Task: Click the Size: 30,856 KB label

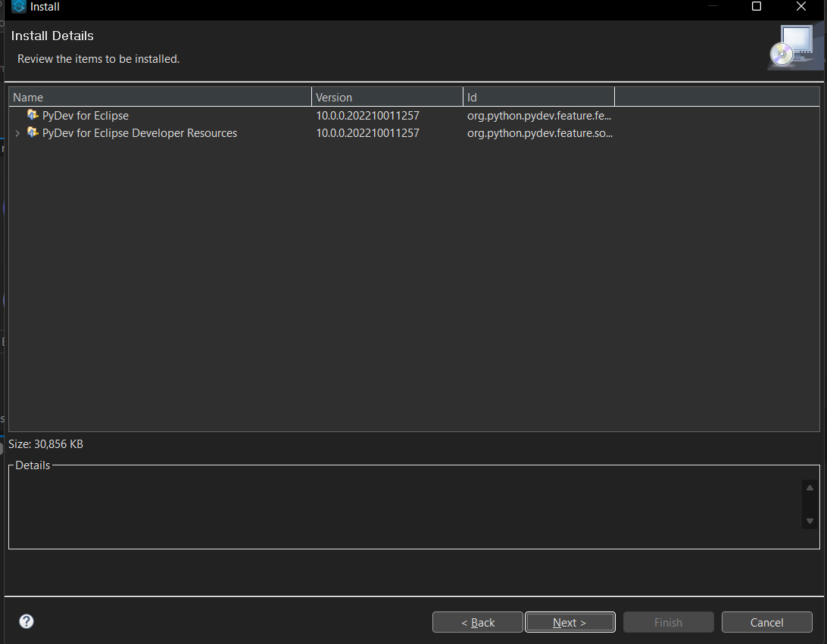Action: 45,444
